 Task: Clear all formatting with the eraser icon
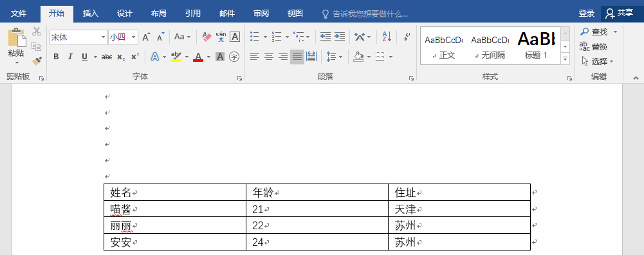point(207,37)
